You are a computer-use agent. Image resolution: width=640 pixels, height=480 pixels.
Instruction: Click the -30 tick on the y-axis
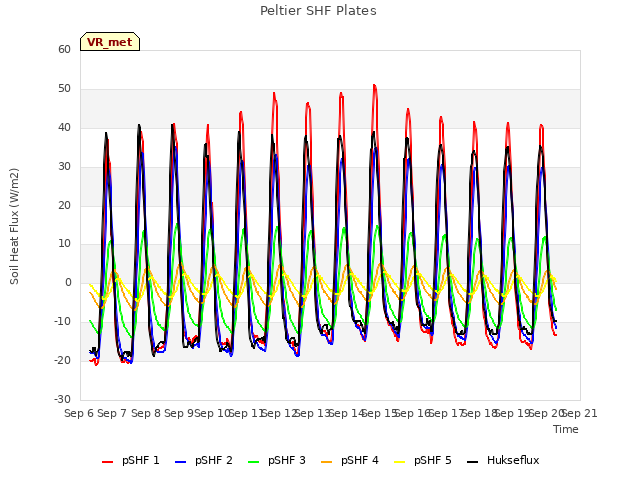(x=62, y=399)
